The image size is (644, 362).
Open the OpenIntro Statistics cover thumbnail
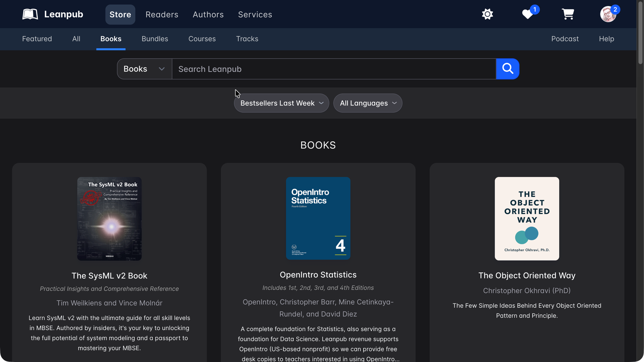tap(318, 218)
